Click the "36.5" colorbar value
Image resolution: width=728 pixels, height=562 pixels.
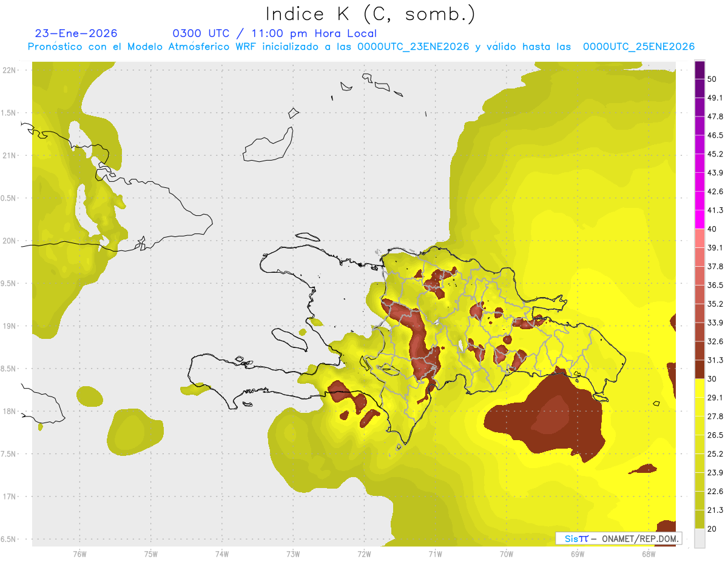(715, 285)
